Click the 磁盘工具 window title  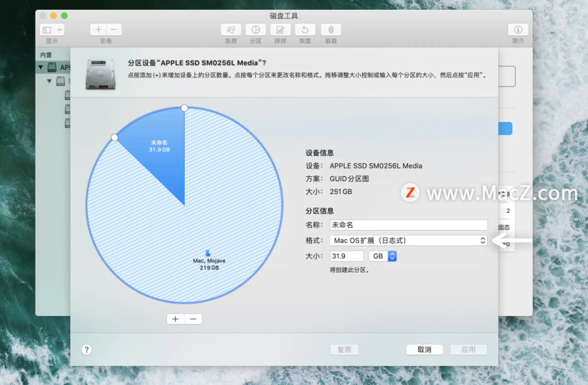[x=284, y=16]
